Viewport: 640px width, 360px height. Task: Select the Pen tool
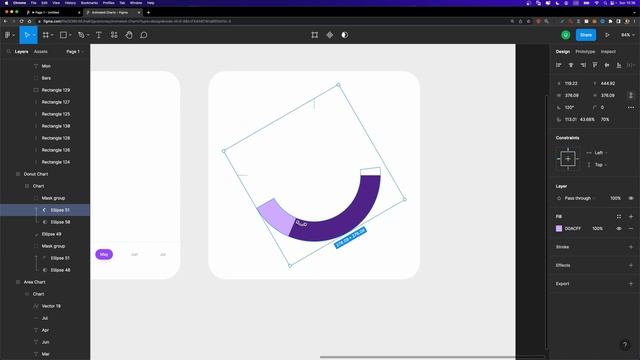(81, 35)
